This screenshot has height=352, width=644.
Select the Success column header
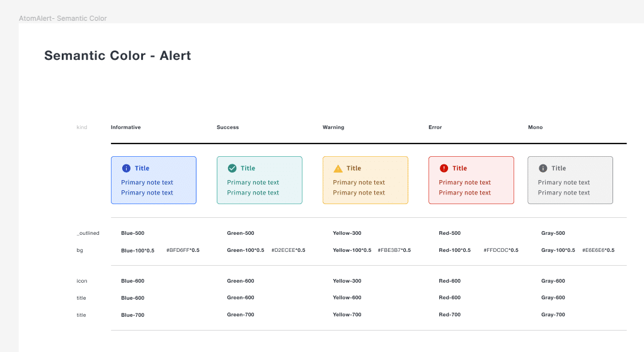[227, 127]
